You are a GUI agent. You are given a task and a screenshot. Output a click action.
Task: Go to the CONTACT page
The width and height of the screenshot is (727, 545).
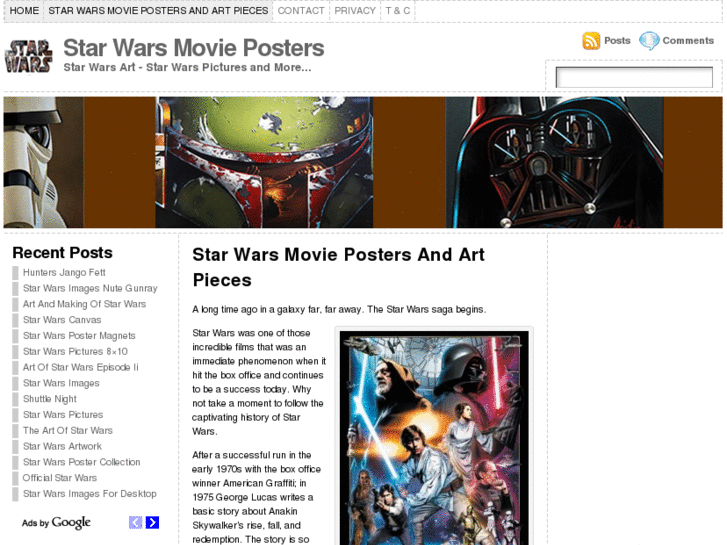[x=301, y=11]
